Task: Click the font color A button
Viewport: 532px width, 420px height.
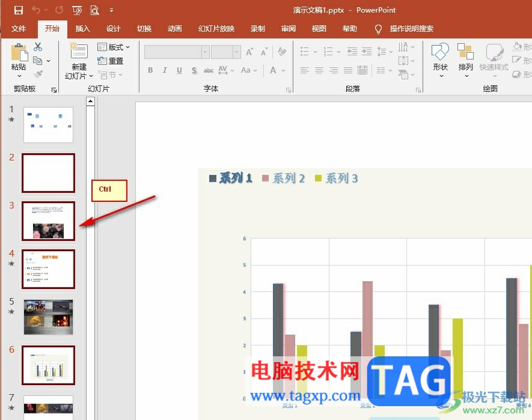Action: click(273, 70)
